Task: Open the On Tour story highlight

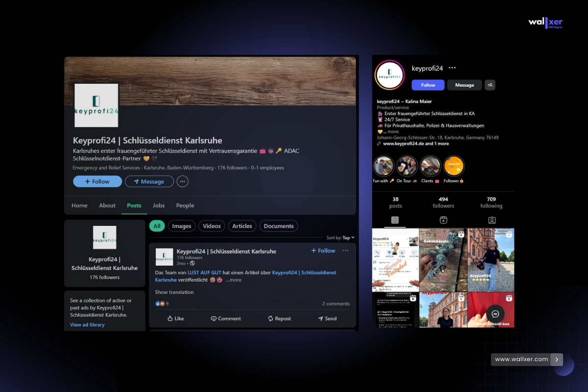Action: tap(407, 166)
